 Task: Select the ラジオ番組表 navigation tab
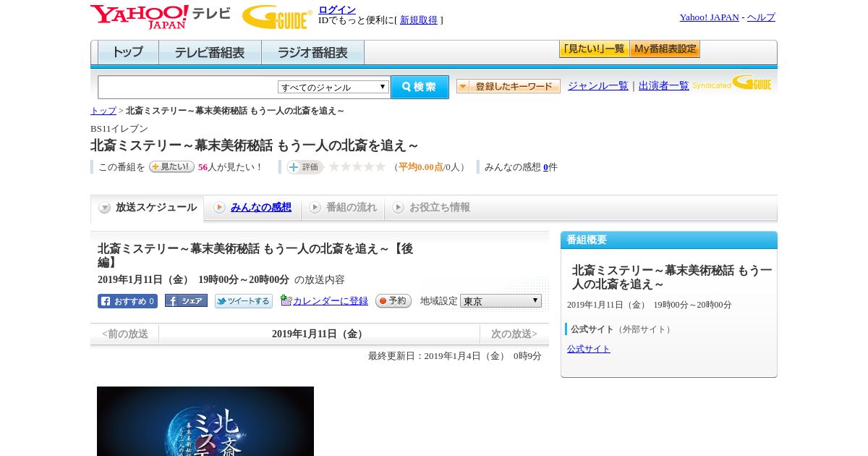coord(313,53)
